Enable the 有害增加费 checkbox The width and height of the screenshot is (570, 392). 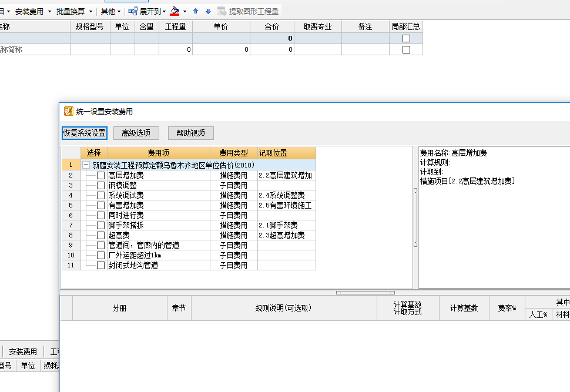point(100,206)
